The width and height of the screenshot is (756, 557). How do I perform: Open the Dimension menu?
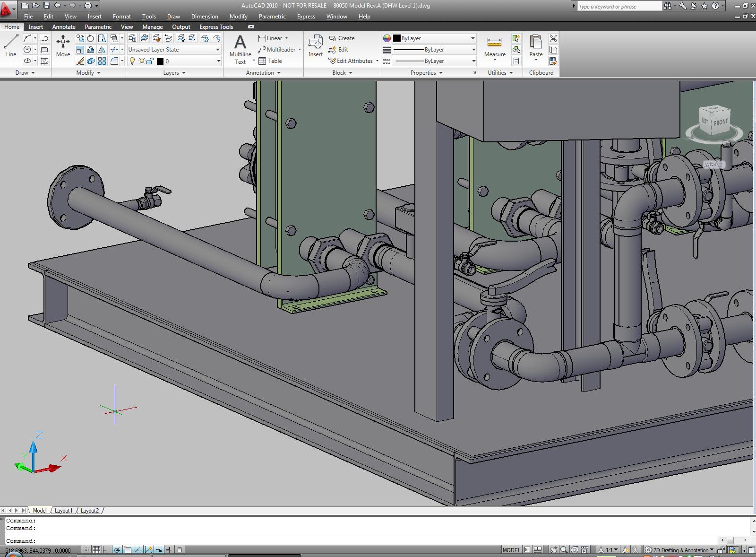click(205, 17)
